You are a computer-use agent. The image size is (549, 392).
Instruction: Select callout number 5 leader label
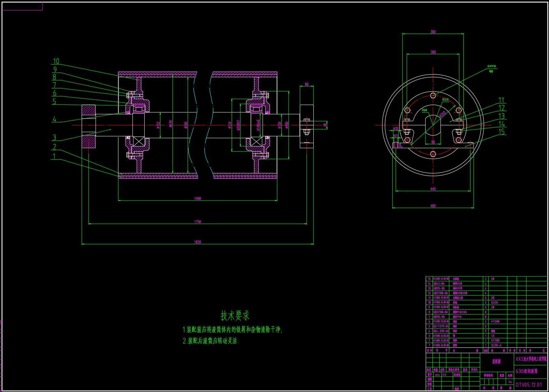(x=54, y=101)
